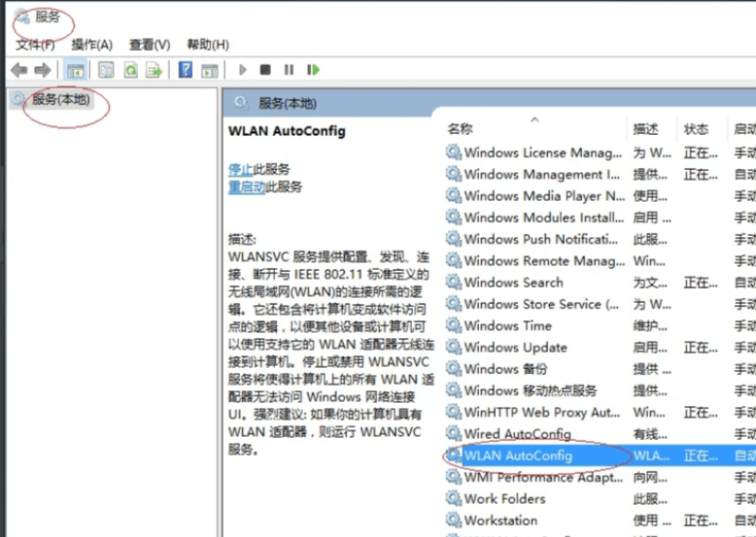Select WMI Performance Adapter row
The width and height of the screenshot is (756, 537).
600,478
